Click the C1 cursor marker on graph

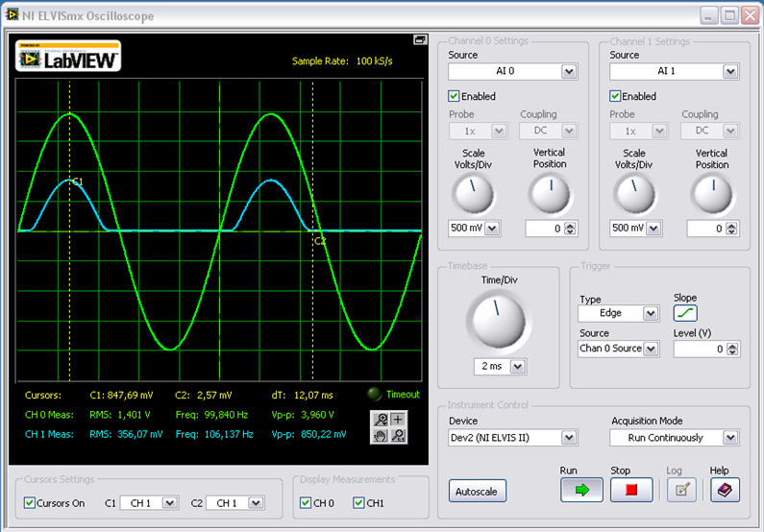[x=78, y=182]
